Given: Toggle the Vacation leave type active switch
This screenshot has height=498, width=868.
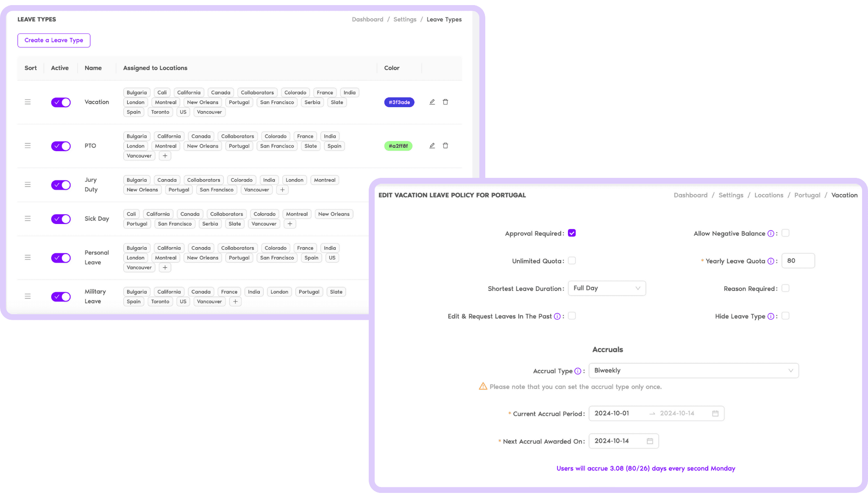Looking at the screenshot, I should (61, 102).
